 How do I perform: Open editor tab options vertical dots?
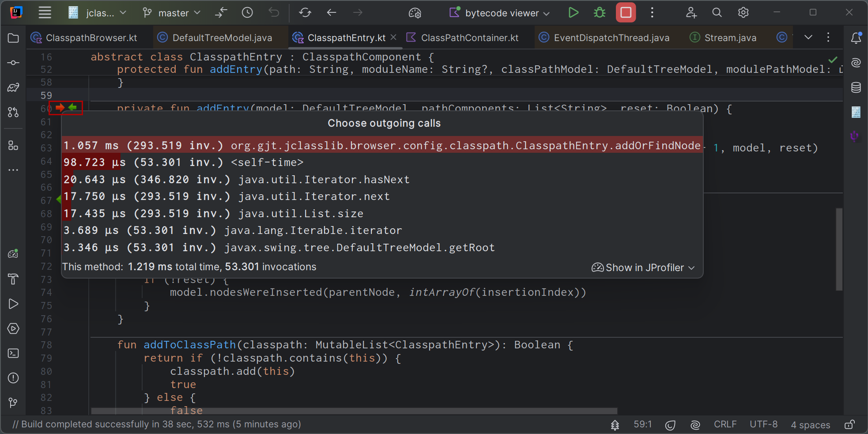coord(828,38)
